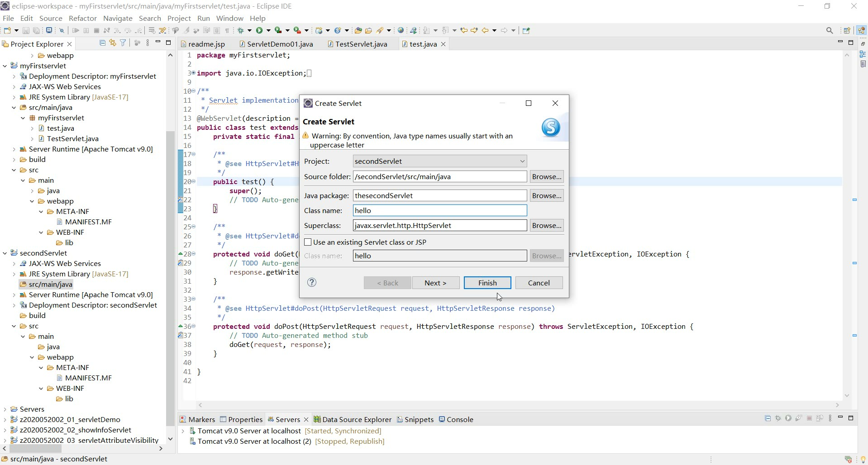Open the Console tab in bottom panel
The height and width of the screenshot is (465, 868).
(459, 419)
